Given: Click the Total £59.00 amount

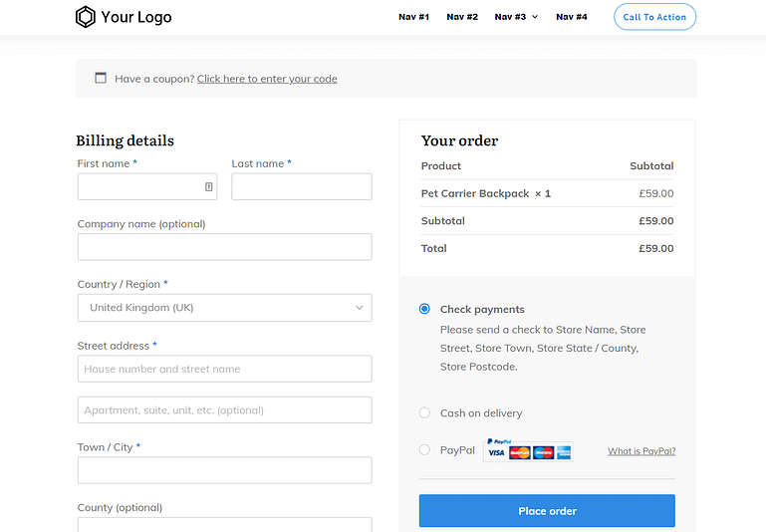Looking at the screenshot, I should click(656, 248).
